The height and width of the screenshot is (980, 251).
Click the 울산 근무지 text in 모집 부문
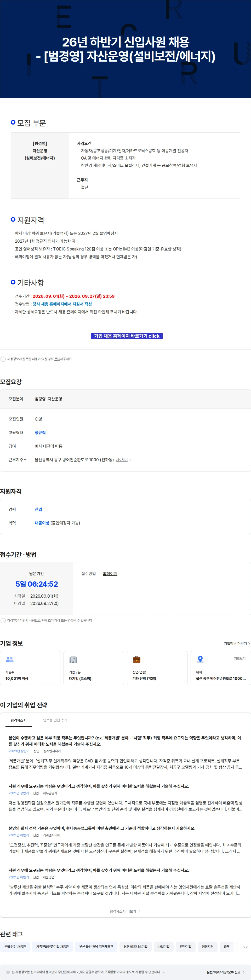84,187
